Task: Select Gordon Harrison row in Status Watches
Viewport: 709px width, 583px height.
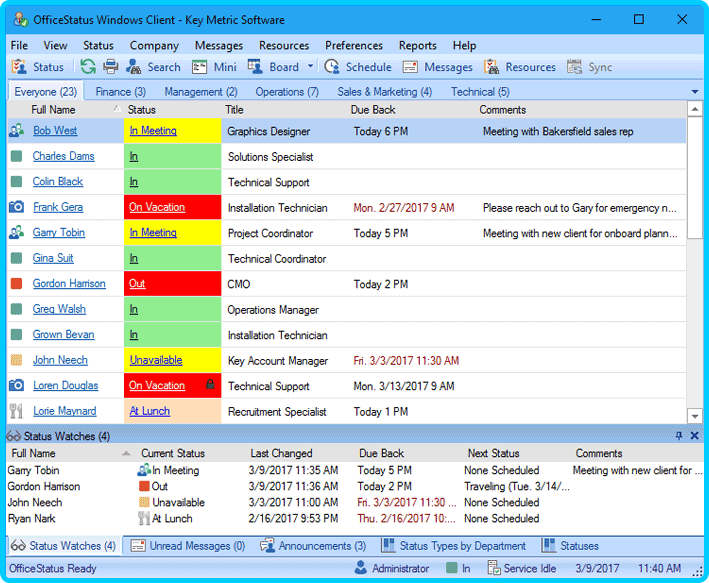Action: tap(354, 486)
